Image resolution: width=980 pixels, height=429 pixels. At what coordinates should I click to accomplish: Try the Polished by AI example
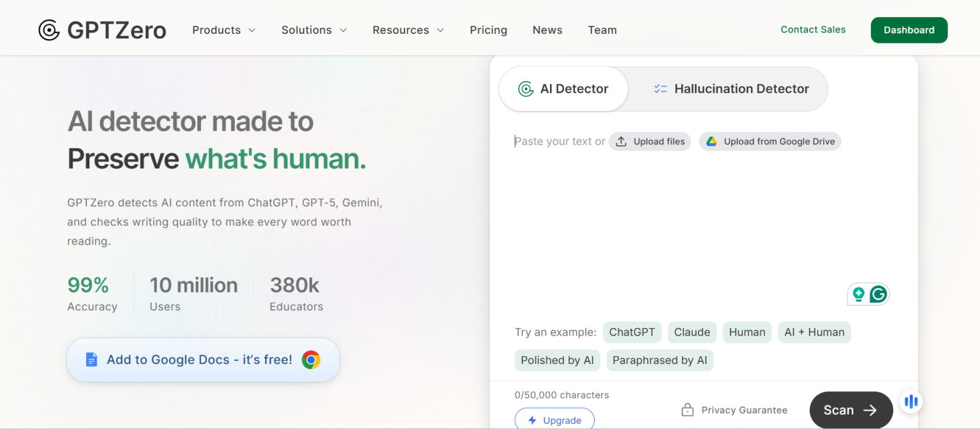[x=558, y=360]
